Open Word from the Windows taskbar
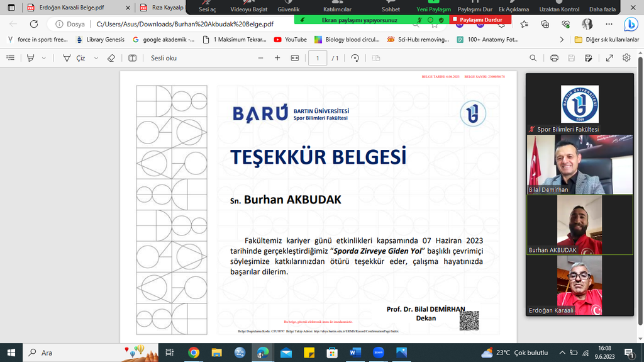 (x=353, y=353)
